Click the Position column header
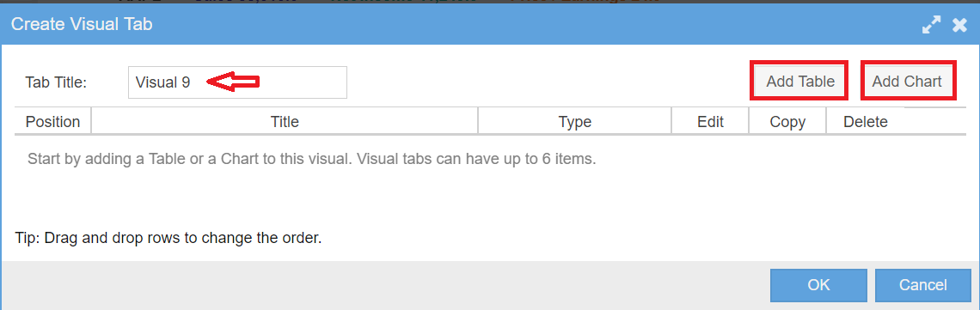980x310 pixels. pos(52,122)
